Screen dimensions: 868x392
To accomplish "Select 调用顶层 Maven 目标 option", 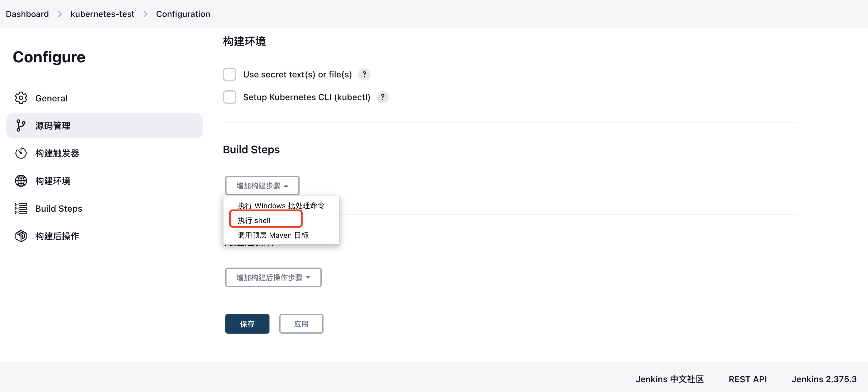I will click(273, 235).
